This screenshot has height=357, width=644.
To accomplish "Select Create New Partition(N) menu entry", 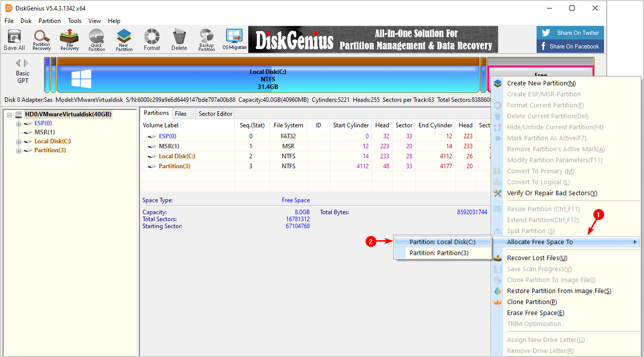I will tap(541, 83).
